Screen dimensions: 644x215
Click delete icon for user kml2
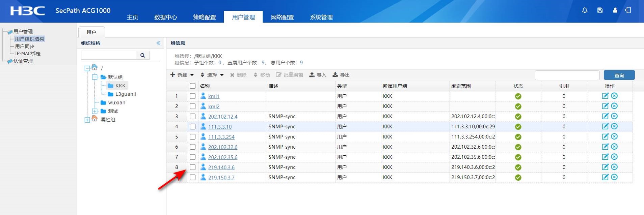coord(614,106)
